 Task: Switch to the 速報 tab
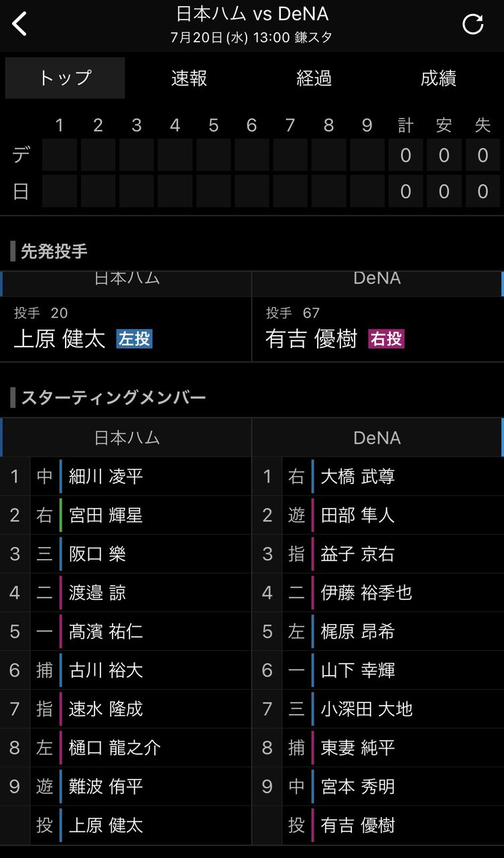tap(189, 78)
